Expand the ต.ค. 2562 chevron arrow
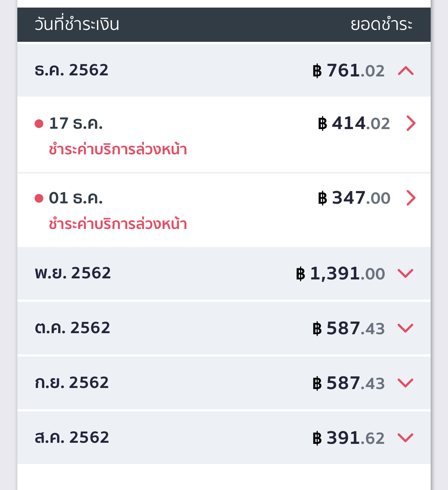This screenshot has width=448, height=490. tap(405, 328)
